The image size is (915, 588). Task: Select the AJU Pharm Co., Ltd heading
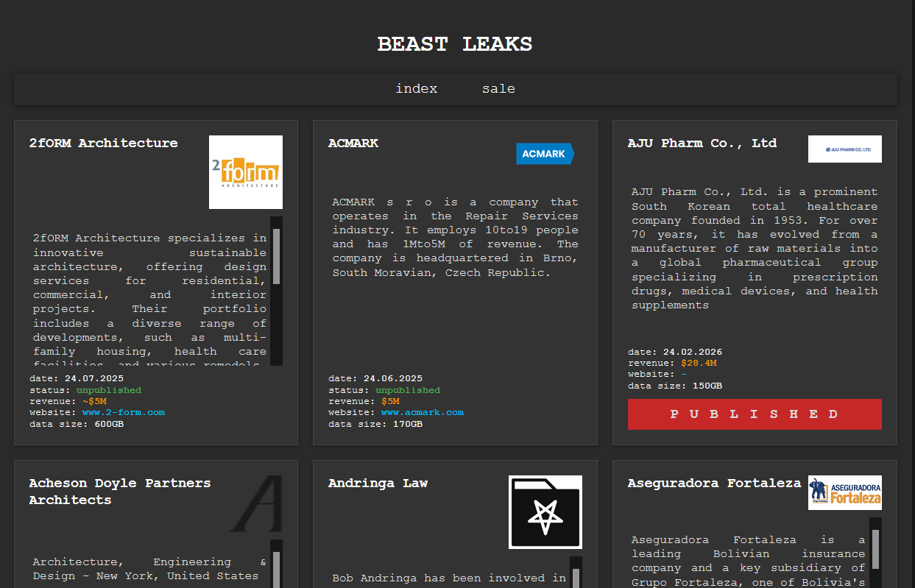(702, 144)
